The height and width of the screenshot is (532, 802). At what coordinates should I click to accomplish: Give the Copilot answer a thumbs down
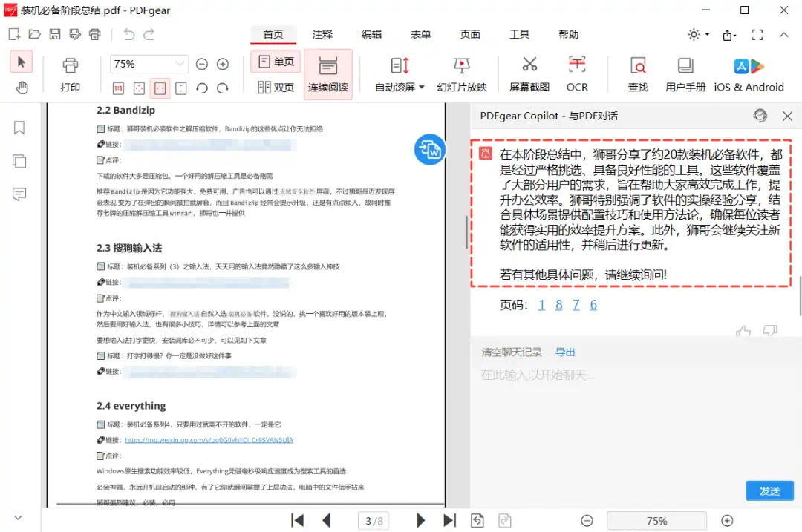point(770,332)
